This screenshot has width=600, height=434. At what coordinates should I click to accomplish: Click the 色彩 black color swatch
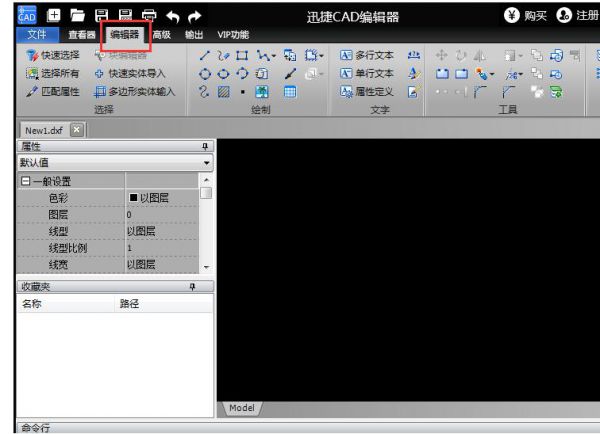coord(132,198)
